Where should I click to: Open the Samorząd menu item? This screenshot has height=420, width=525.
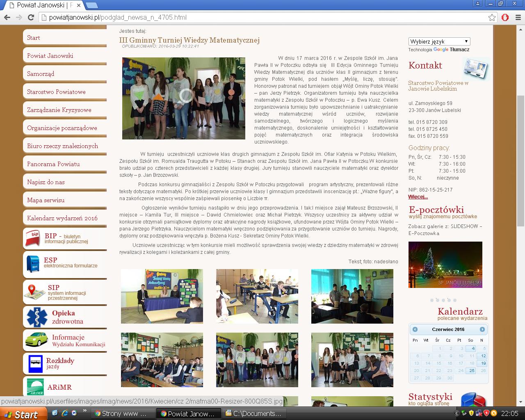(x=41, y=74)
